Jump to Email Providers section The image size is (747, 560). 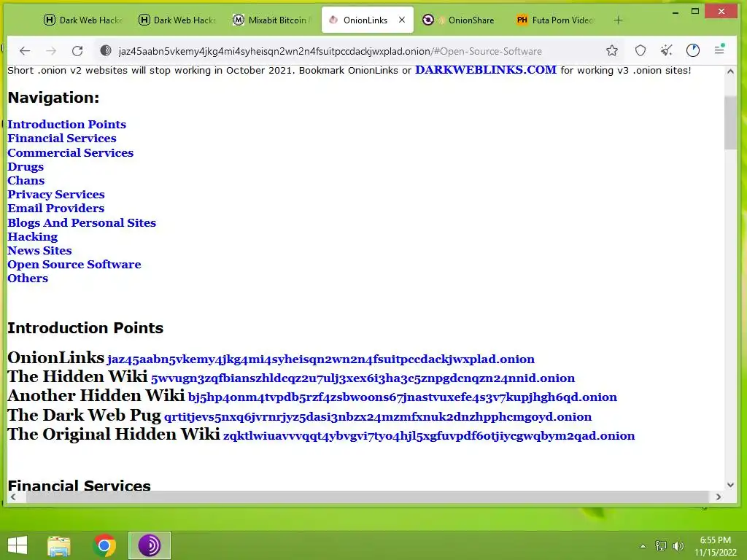click(x=55, y=208)
